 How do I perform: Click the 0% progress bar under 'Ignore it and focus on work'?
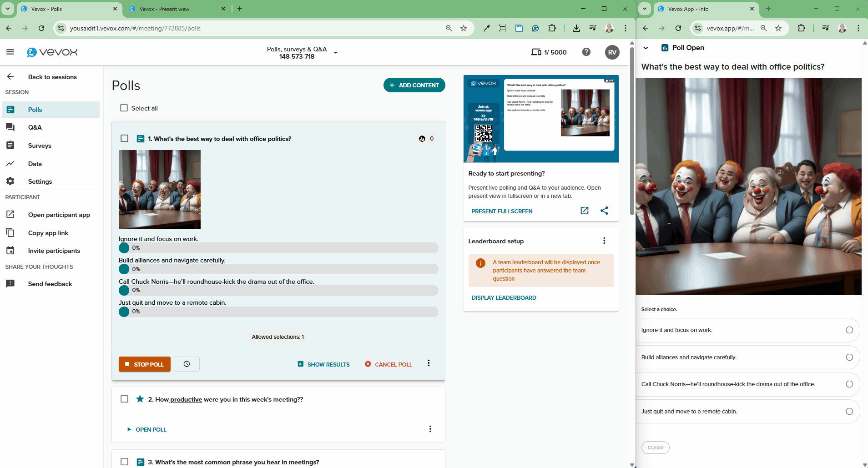278,248
